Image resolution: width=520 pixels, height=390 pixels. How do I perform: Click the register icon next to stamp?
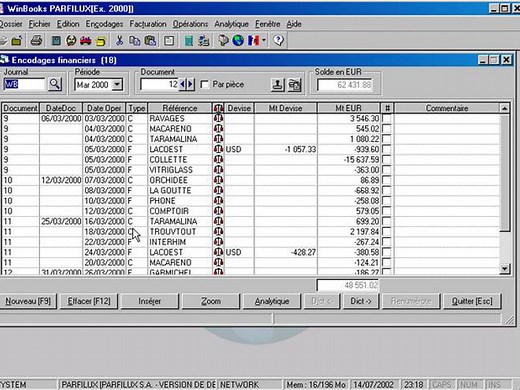tap(294, 85)
